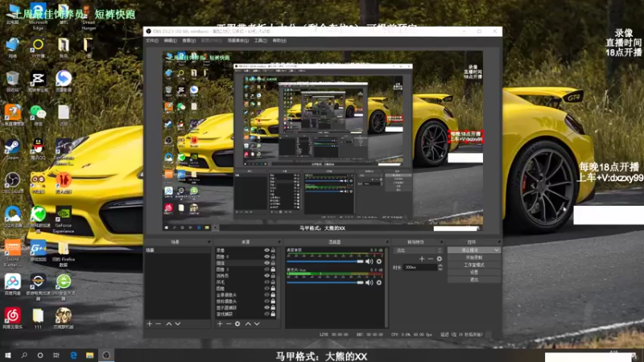This screenshot has width=644, height=362.
Task: Open folder named 111 on desktop
Action: (x=38, y=318)
